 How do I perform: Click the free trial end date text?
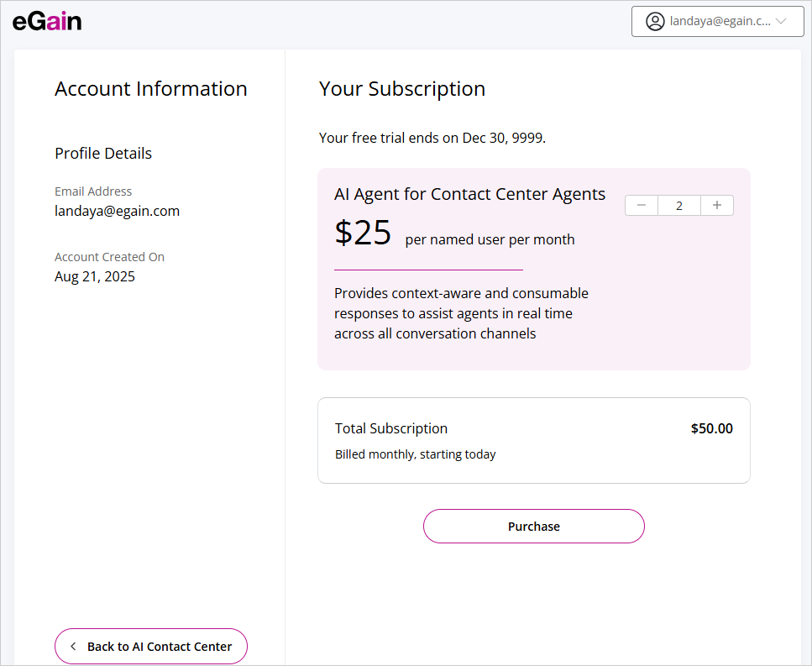tap(432, 138)
